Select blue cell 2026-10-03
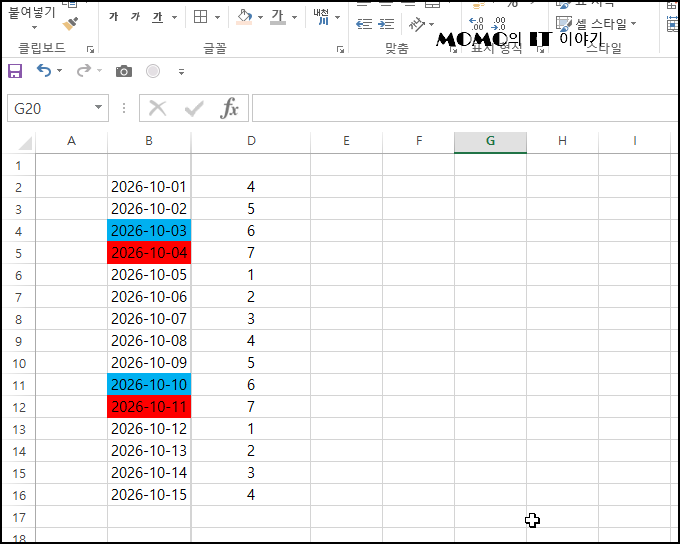 [149, 231]
